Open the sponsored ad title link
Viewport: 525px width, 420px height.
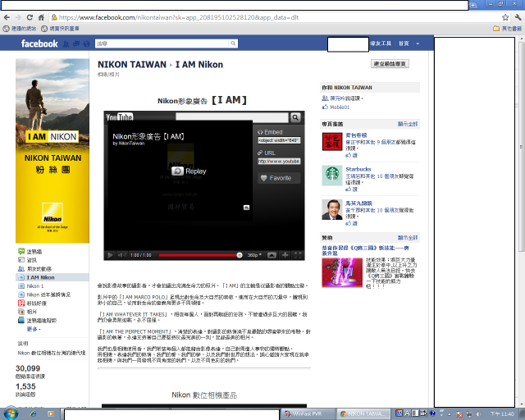[365, 250]
